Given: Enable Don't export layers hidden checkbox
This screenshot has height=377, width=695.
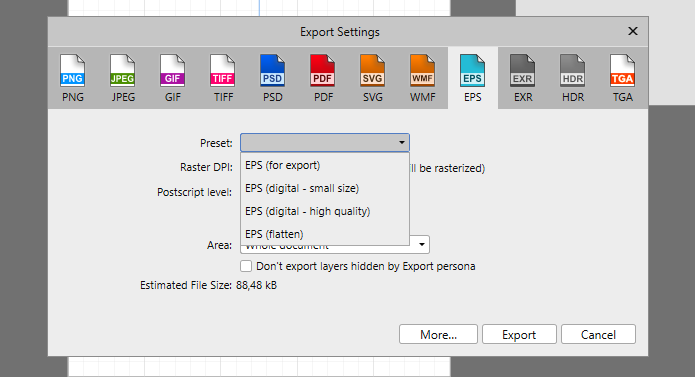Looking at the screenshot, I should tap(246, 266).
